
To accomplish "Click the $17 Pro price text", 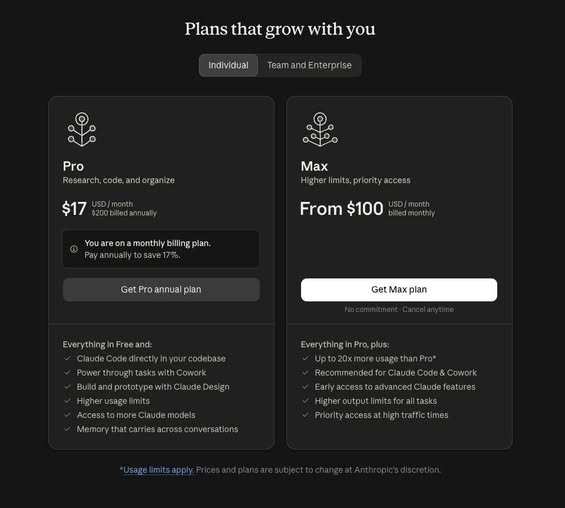I will pos(74,209).
